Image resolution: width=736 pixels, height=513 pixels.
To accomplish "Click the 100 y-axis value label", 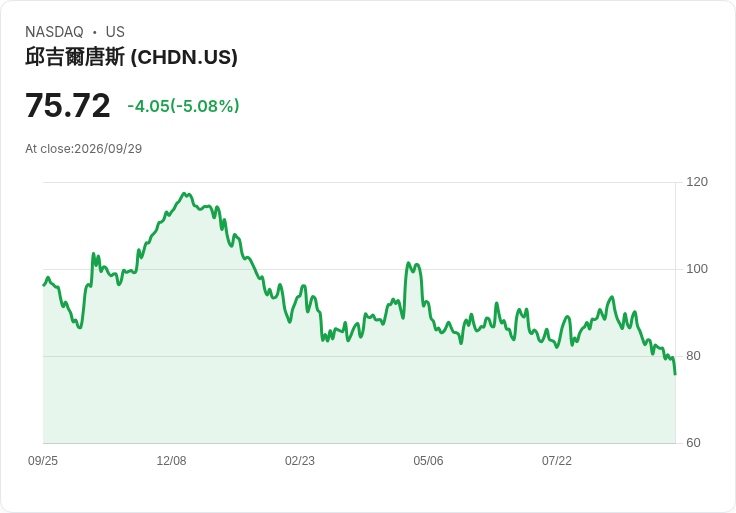I will tap(697, 269).
